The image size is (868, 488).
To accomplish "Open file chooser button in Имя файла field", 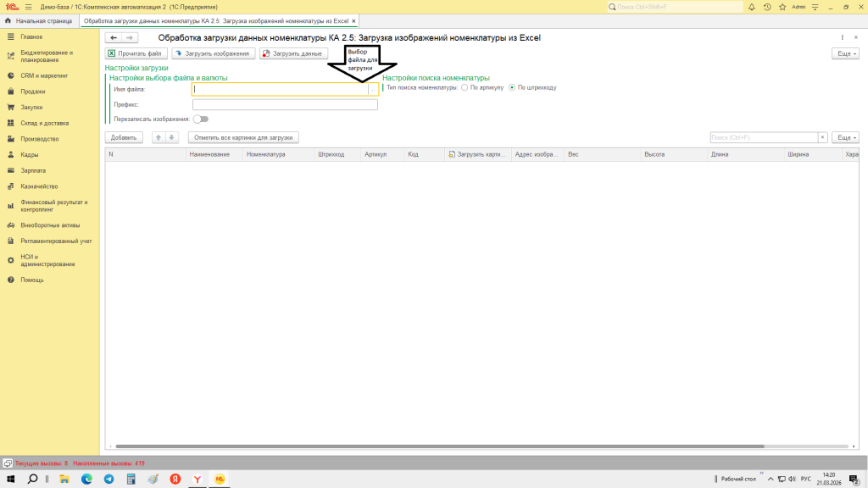I will [x=373, y=89].
